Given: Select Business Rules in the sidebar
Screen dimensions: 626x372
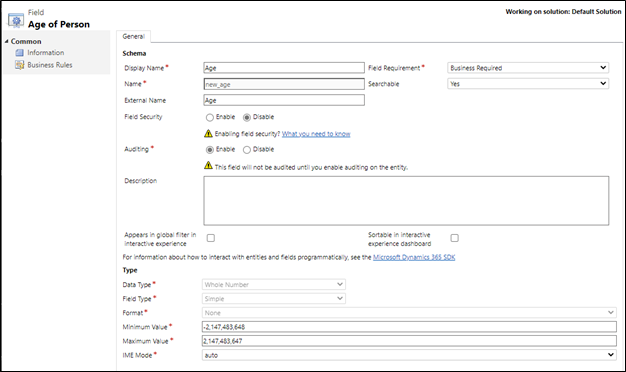Looking at the screenshot, I should (x=50, y=65).
